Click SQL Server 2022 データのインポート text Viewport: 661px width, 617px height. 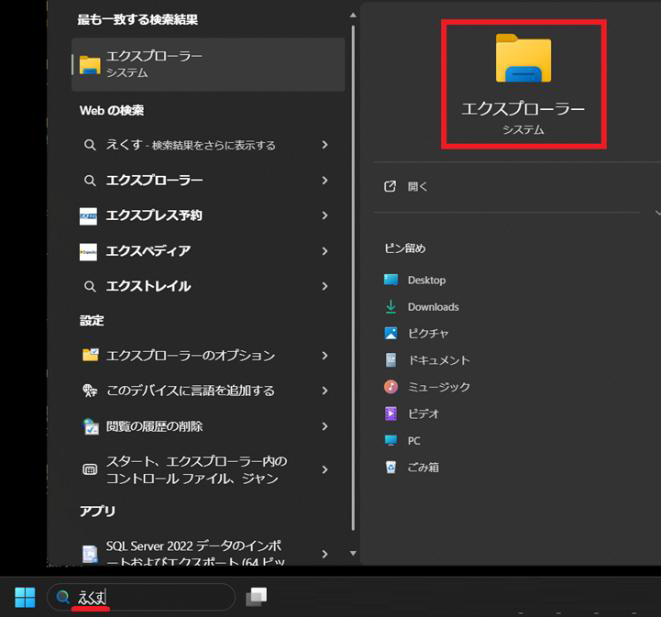pos(196,553)
